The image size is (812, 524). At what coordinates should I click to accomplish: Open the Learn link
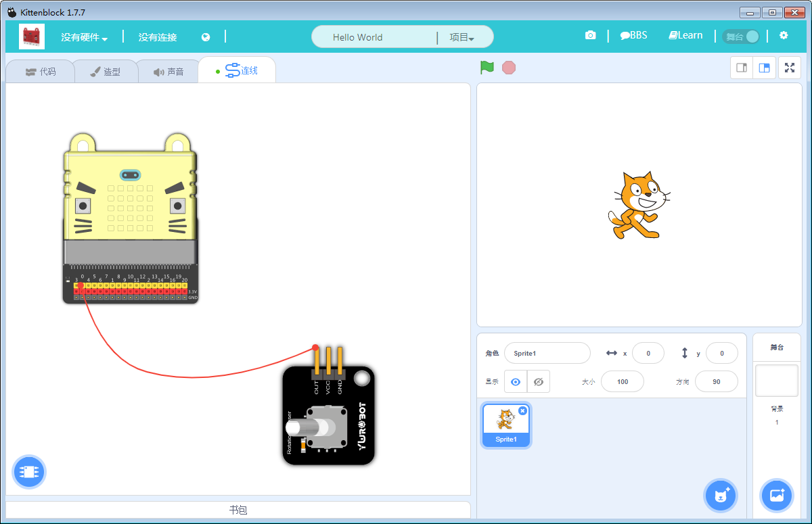coord(685,36)
